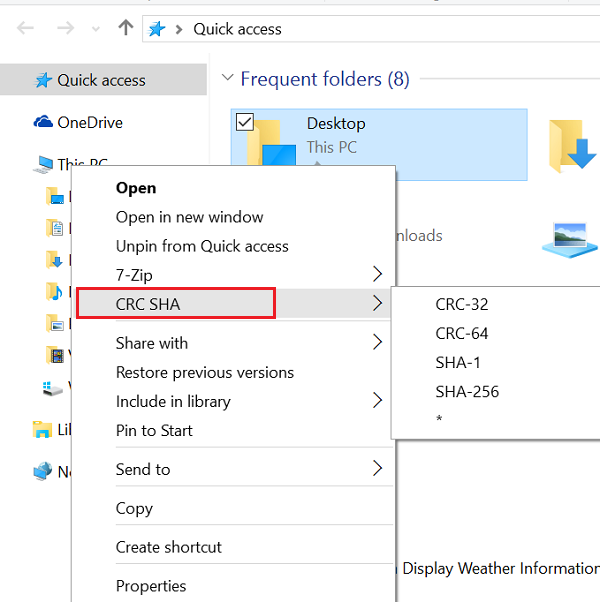Click the OneDrive cloud icon
The width and height of the screenshot is (600, 602).
tap(43, 122)
